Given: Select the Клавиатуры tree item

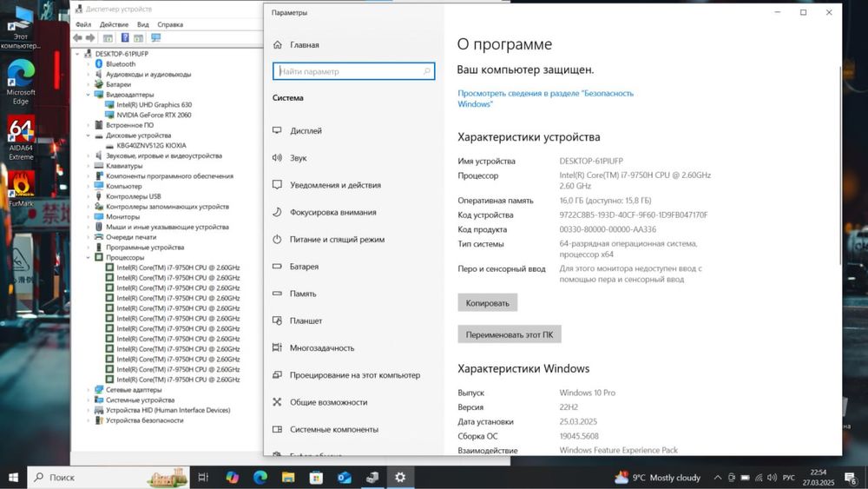Looking at the screenshot, I should click(x=124, y=166).
